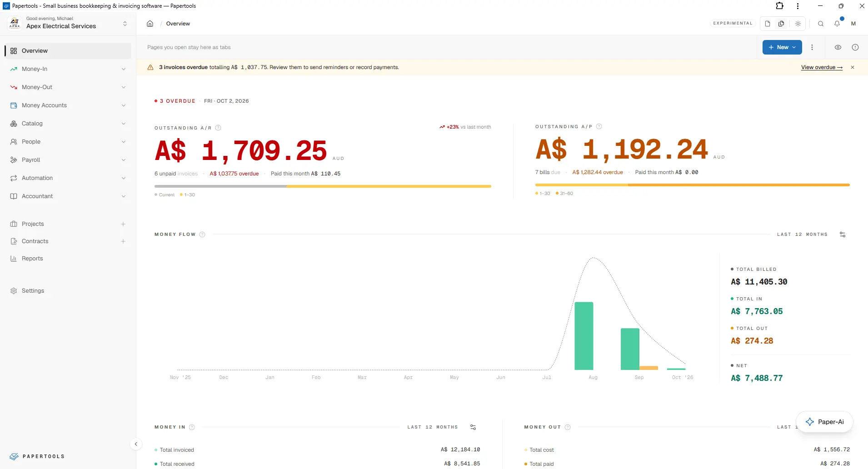Image resolution: width=868 pixels, height=469 pixels.
Task: Open help icon next to Outstanding A/P
Action: click(599, 126)
